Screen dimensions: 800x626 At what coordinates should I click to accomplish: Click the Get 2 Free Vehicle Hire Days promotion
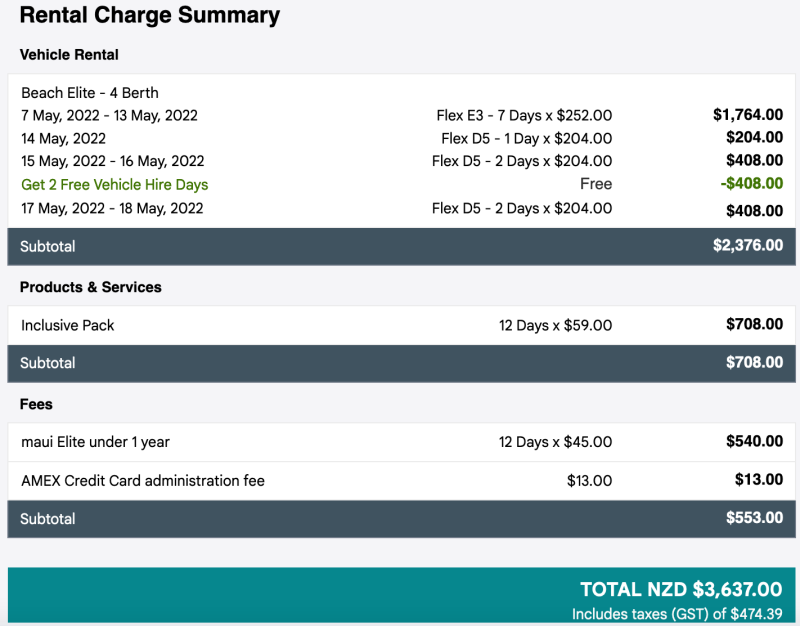[115, 184]
